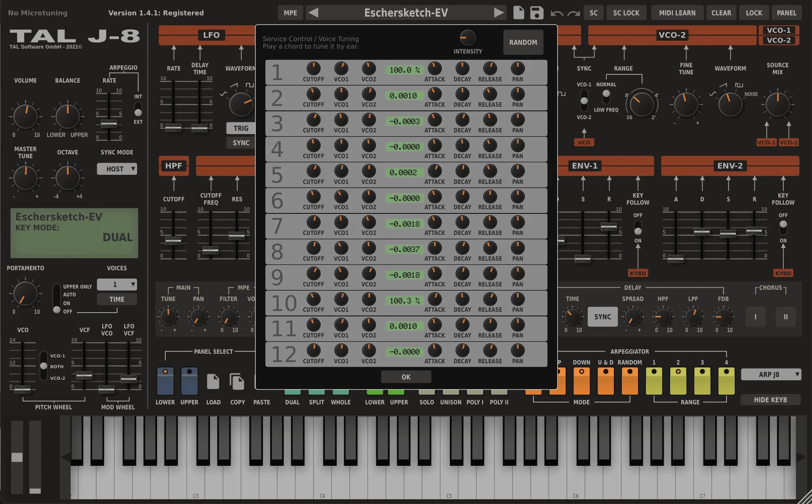Save the current preset
Image resolution: width=812 pixels, height=504 pixels.
click(x=537, y=12)
